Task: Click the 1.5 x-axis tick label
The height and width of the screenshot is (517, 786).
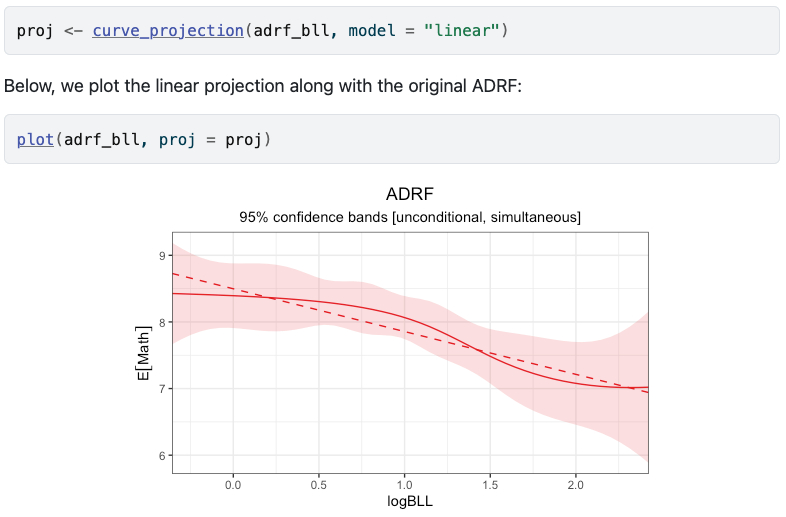Action: click(x=490, y=484)
